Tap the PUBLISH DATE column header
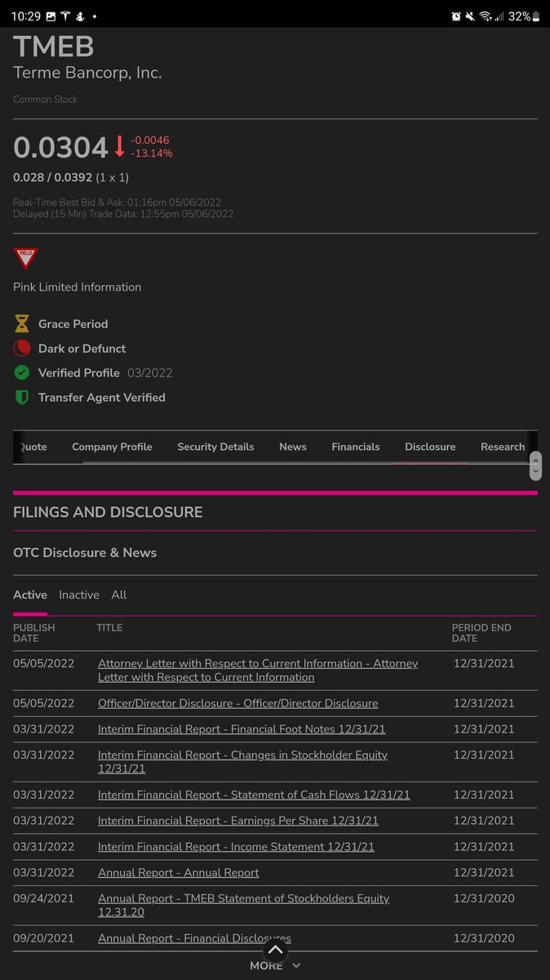 pos(34,633)
